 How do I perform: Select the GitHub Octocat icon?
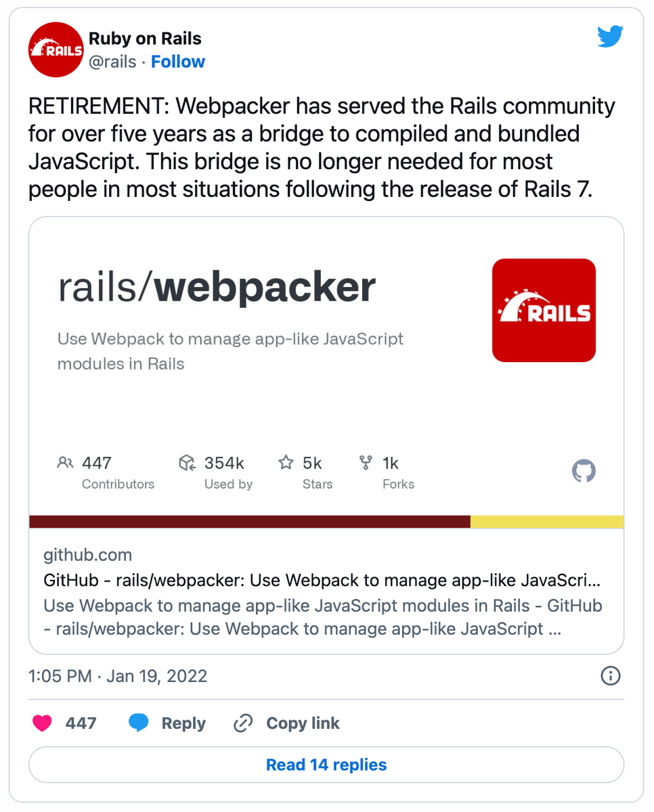(584, 470)
